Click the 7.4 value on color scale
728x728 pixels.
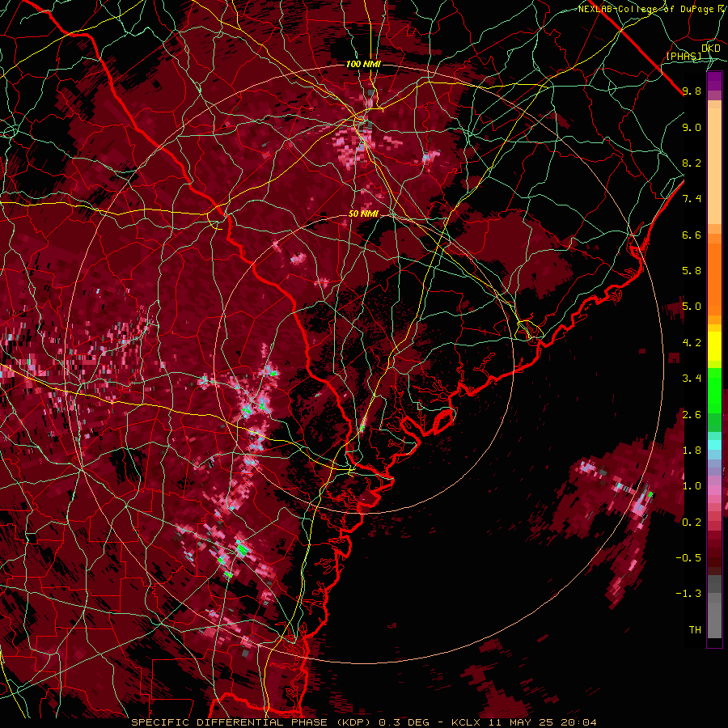pyautogui.click(x=692, y=199)
